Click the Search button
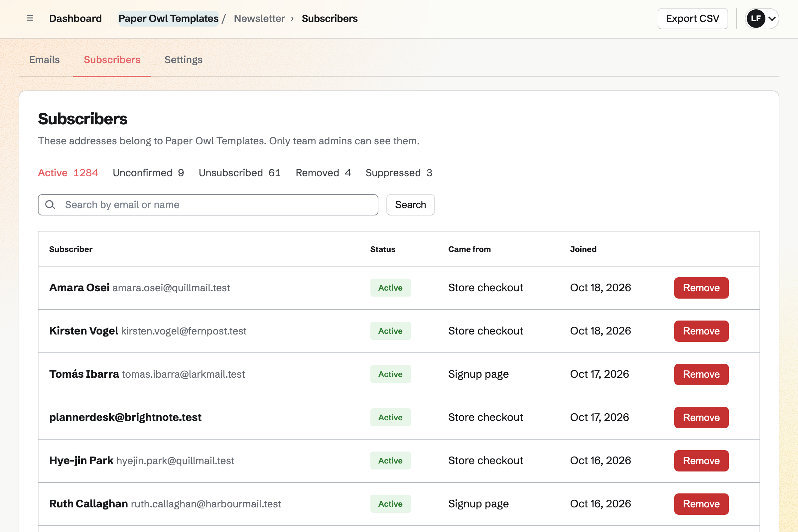Image resolution: width=798 pixels, height=532 pixels. click(x=410, y=204)
